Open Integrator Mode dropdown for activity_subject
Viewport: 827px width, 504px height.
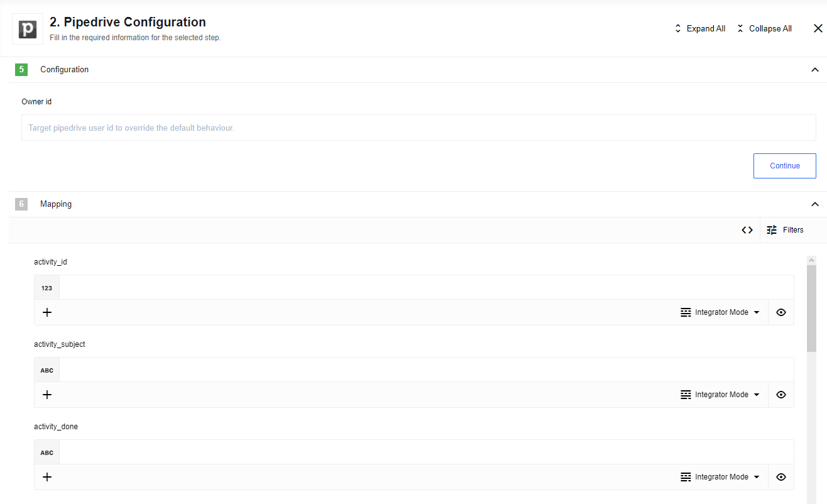pyautogui.click(x=720, y=395)
